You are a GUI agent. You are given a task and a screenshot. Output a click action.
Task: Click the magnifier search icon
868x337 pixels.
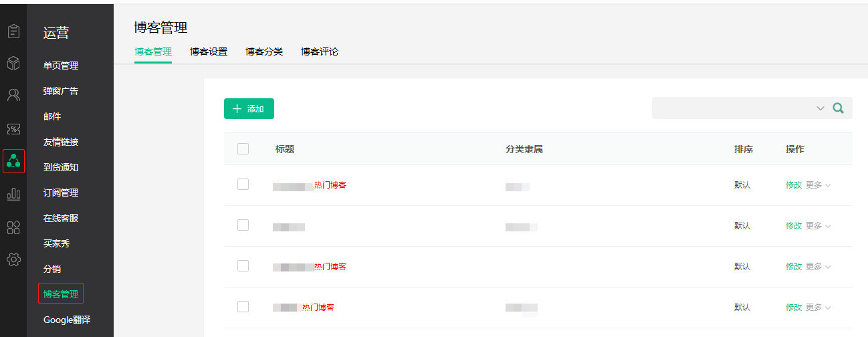[838, 108]
